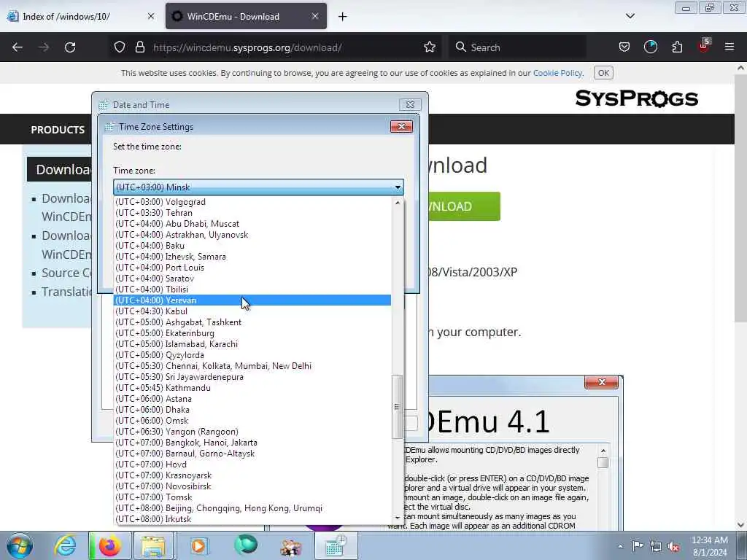747x560 pixels.
Task: Pick (UTC+07:00) Bangkok, Hanoi, Jakarta
Action: (252, 443)
